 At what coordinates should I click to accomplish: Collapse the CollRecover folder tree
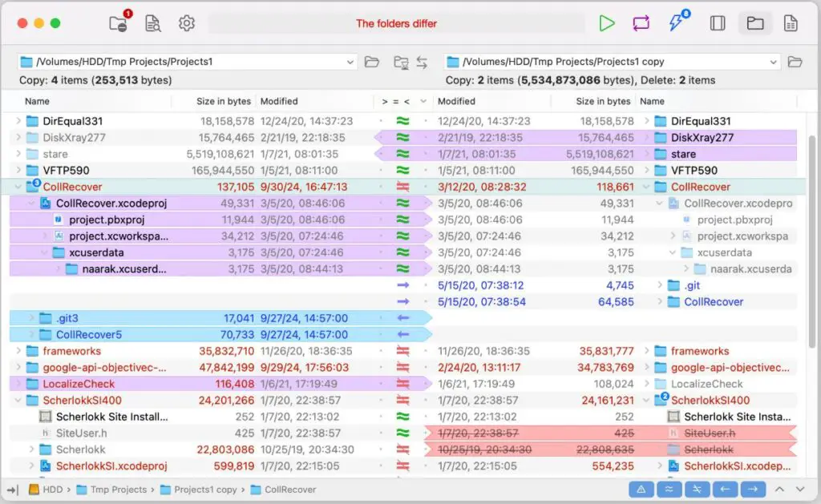click(x=18, y=187)
